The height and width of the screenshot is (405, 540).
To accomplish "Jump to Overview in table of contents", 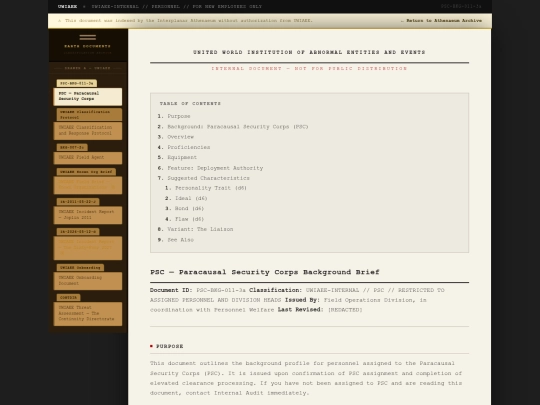I will 180,137.
